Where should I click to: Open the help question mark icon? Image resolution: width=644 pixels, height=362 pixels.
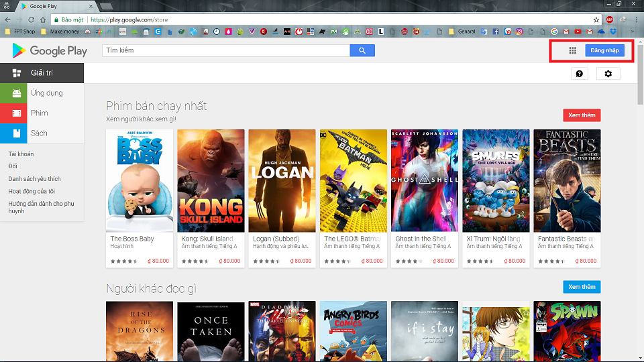tap(579, 74)
